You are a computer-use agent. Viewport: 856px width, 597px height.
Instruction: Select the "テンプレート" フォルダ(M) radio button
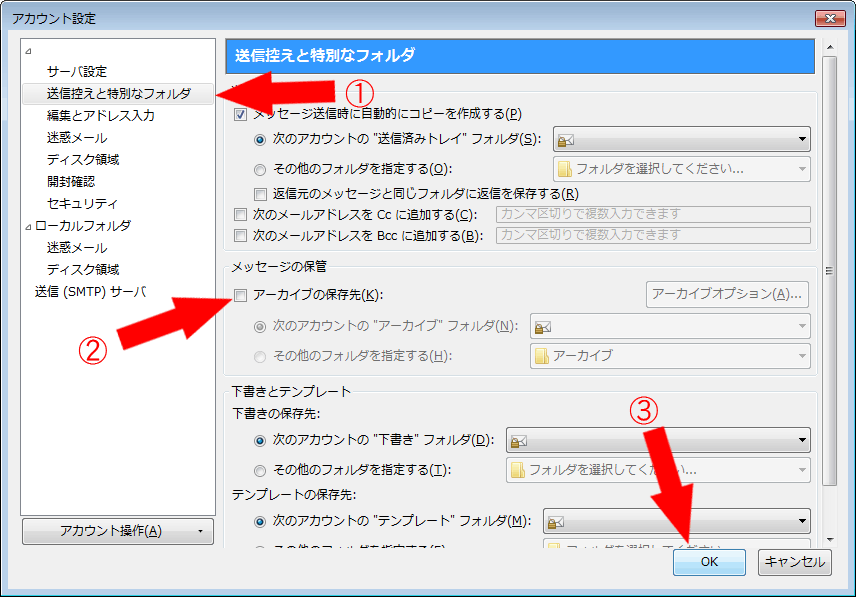click(x=260, y=522)
